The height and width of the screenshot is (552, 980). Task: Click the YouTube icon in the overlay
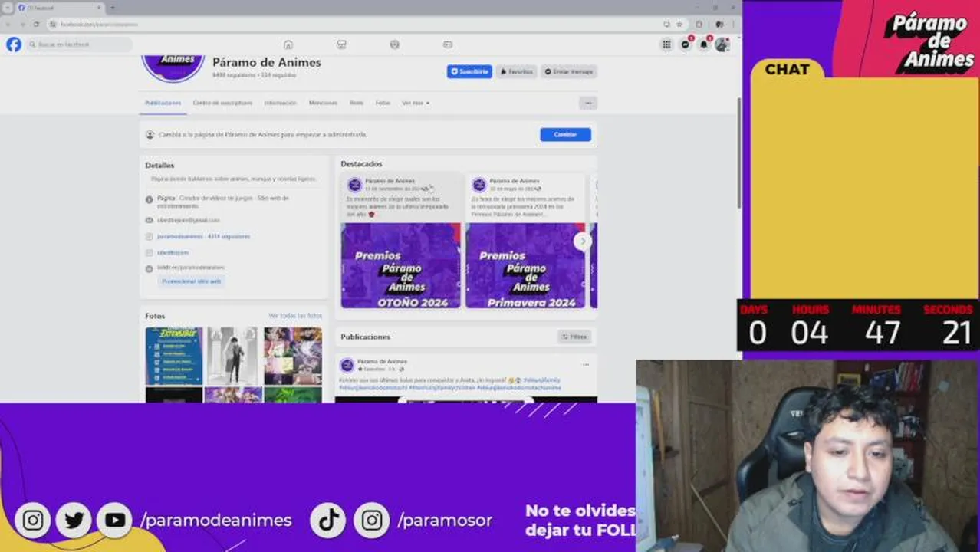click(x=114, y=521)
